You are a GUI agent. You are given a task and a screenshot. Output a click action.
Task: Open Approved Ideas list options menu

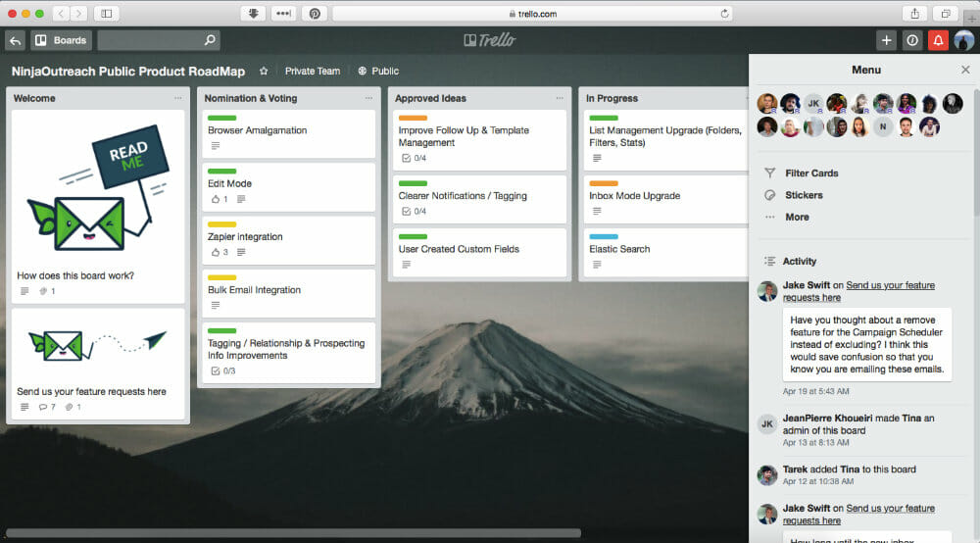click(x=560, y=98)
